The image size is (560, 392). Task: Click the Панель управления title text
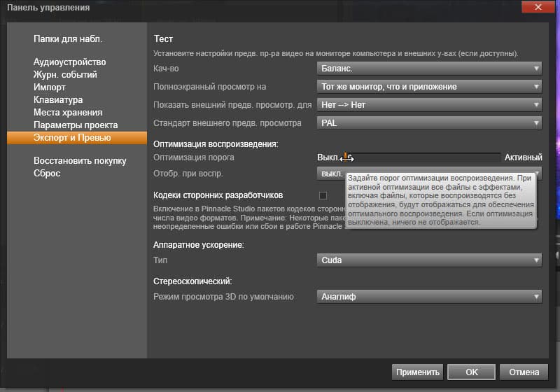pos(48,8)
